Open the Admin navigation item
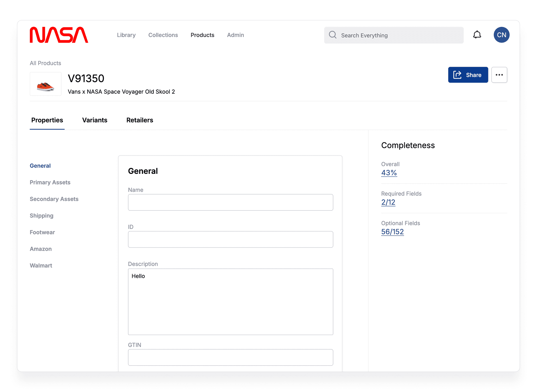 pos(235,35)
